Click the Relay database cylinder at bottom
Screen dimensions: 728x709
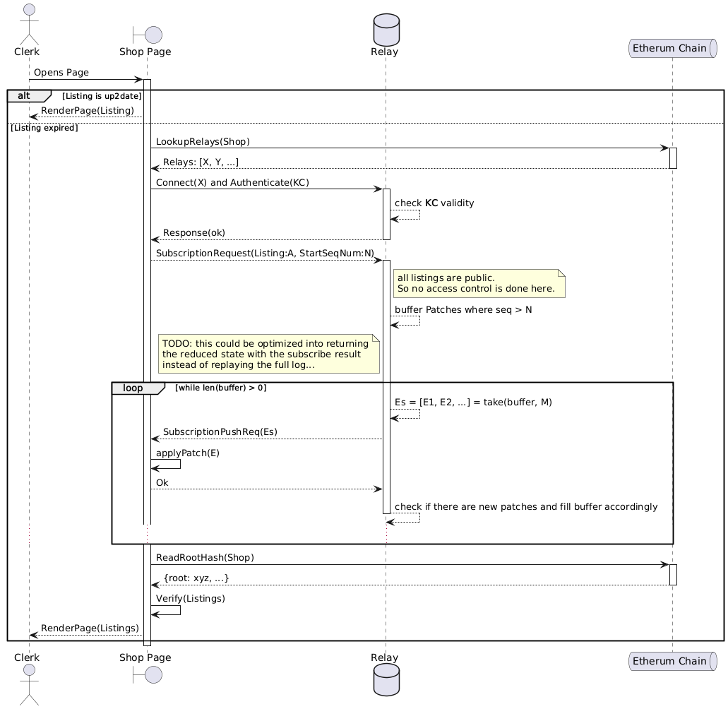386,680
